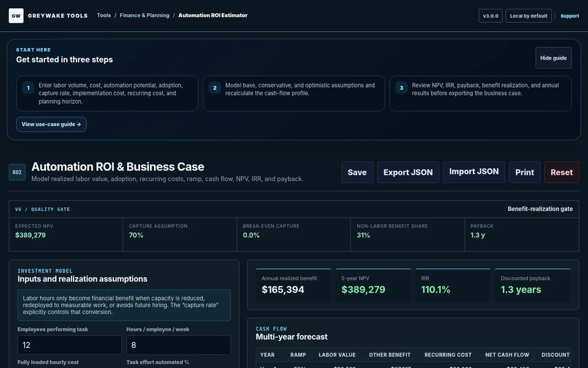Print the business case
The image size is (588, 368).
tap(525, 172)
